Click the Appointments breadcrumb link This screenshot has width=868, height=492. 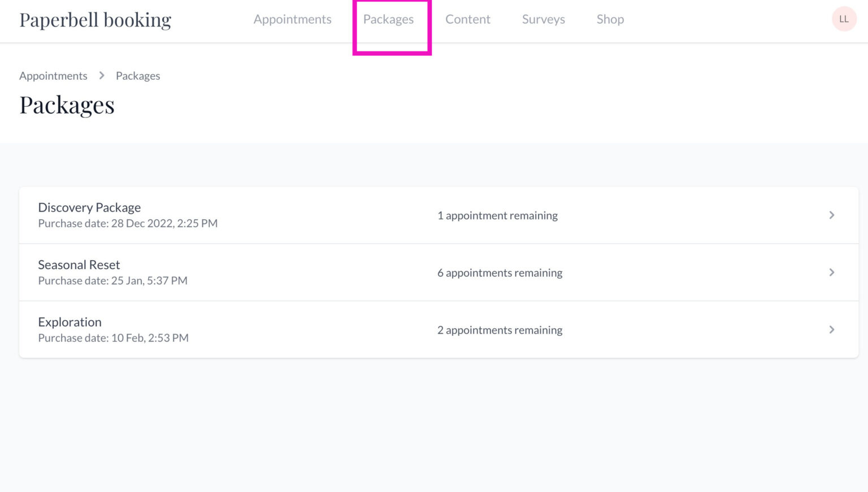tap(53, 75)
